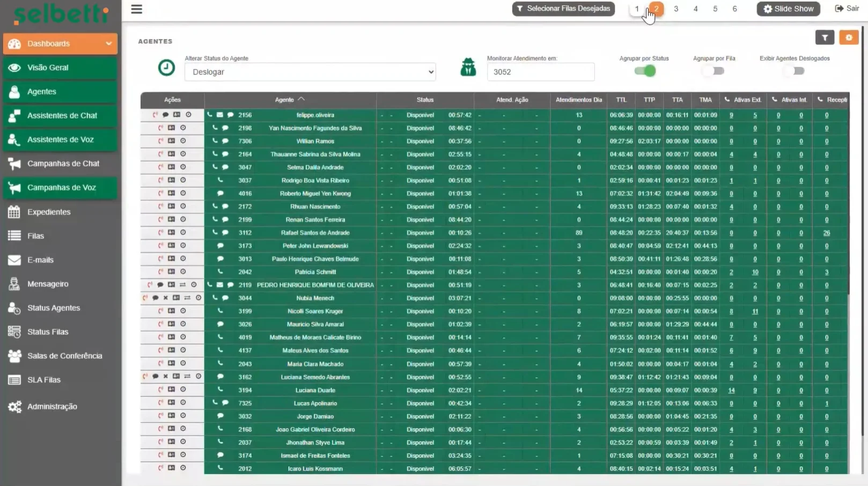Open Mensageiro from the sidebar

click(x=48, y=284)
